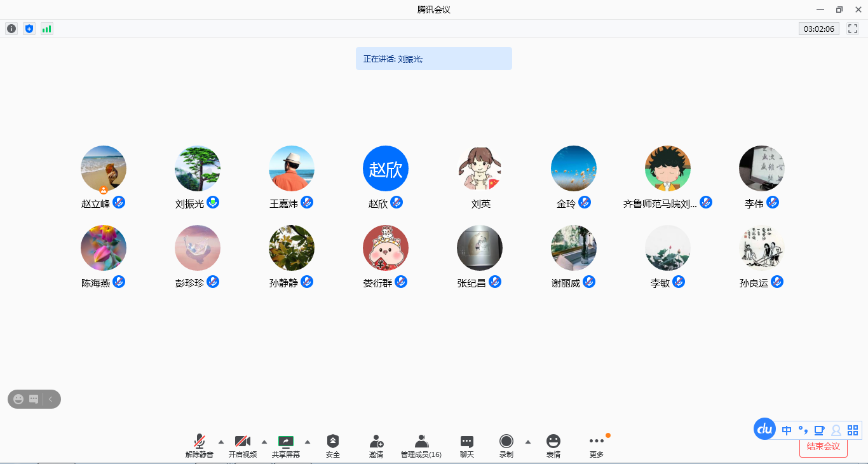This screenshot has height=464, width=868.
Task: Open the Chat (聊天) panel
Action: pyautogui.click(x=467, y=446)
